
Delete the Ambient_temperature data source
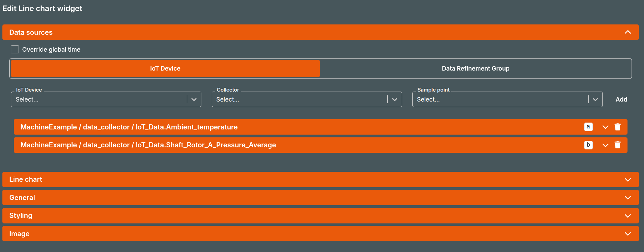618,127
